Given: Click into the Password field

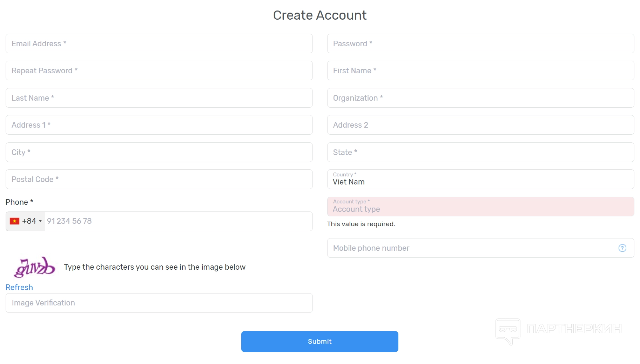Looking at the screenshot, I should (x=480, y=44).
